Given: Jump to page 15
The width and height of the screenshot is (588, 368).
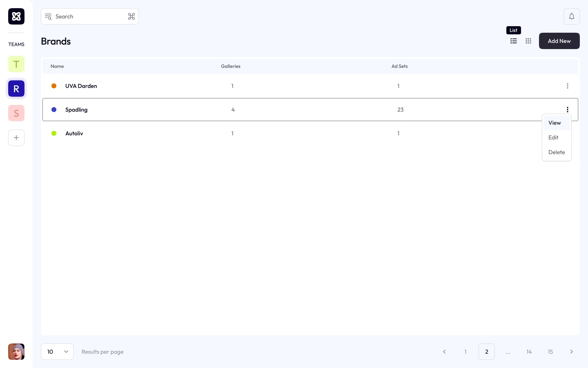Looking at the screenshot, I should click(550, 352).
